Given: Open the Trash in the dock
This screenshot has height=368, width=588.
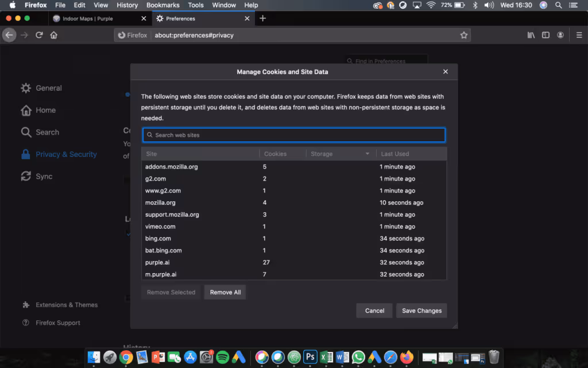Looking at the screenshot, I should point(494,357).
